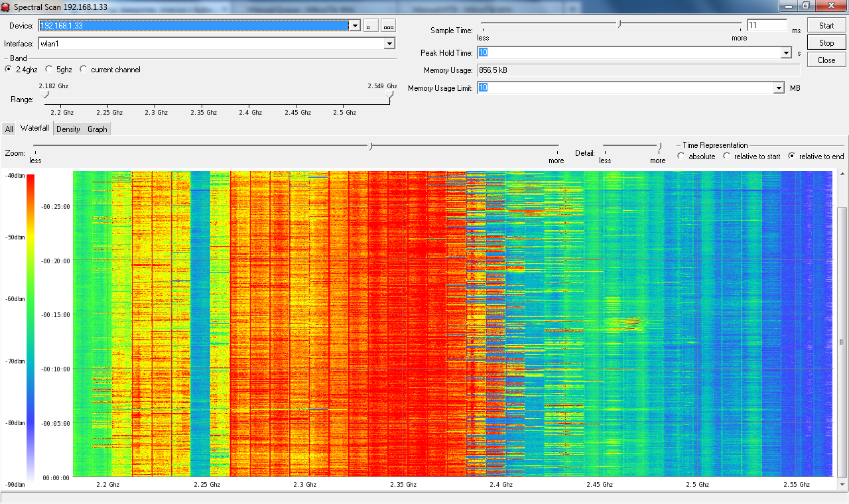Click the Range upper handle at 2.549 Ghz

pos(391,95)
